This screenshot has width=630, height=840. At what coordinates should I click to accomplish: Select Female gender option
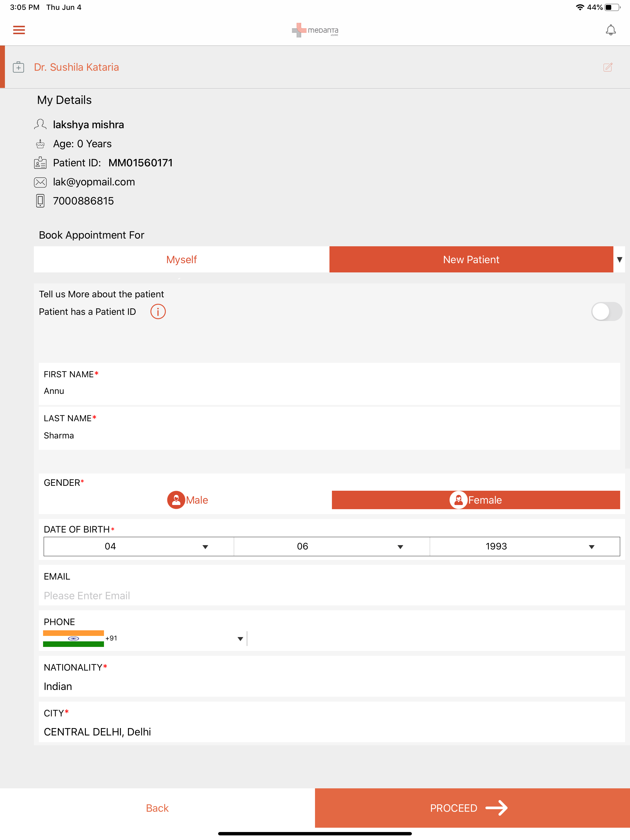476,500
